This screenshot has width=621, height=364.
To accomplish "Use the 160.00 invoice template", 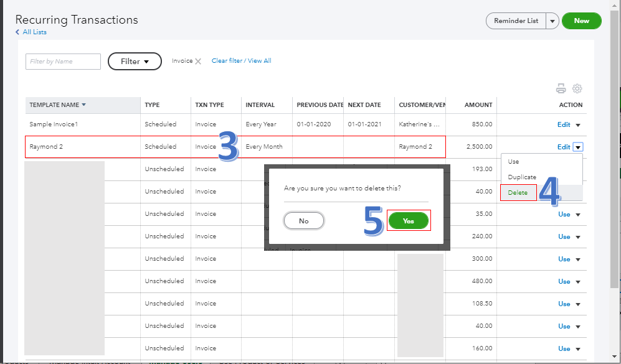I will [564, 348].
